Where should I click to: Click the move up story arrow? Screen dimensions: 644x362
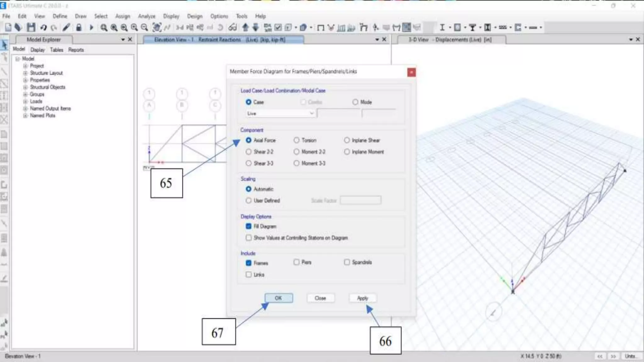246,28
